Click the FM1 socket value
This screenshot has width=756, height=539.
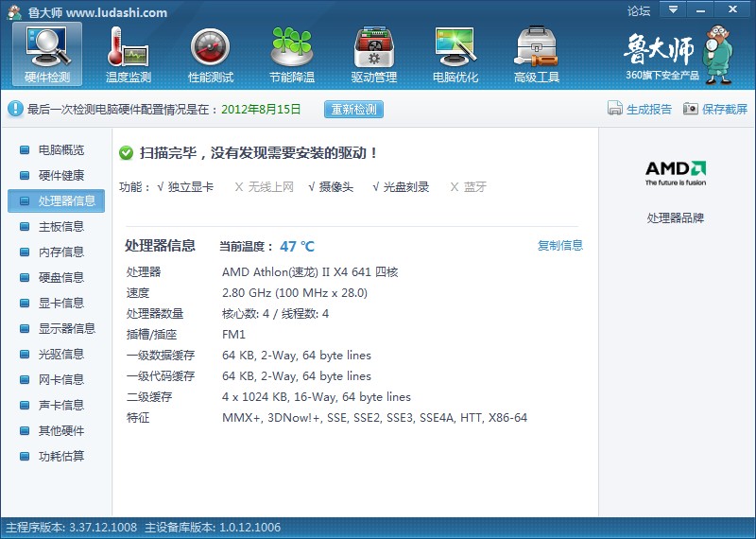click(x=233, y=335)
